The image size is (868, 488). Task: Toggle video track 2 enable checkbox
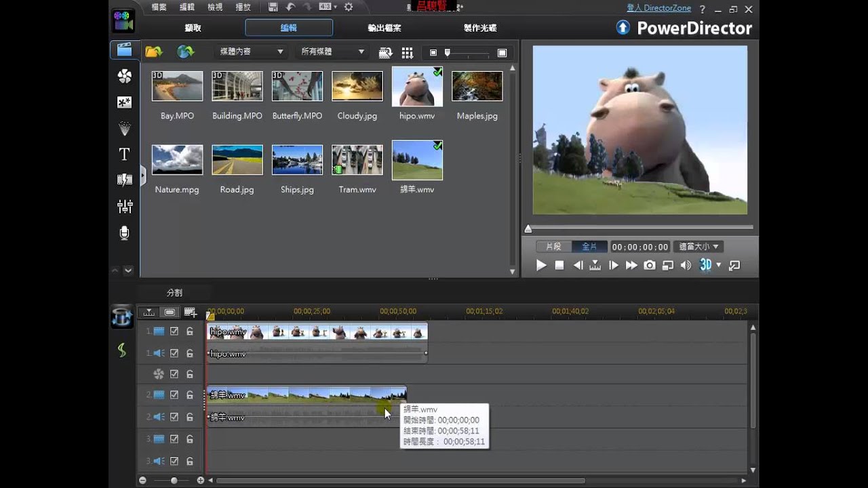[x=174, y=395]
